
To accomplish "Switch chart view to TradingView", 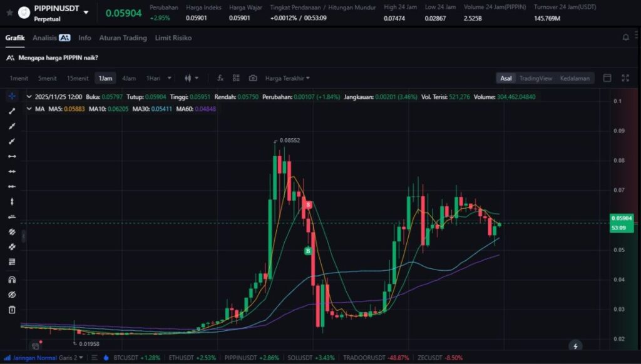I will click(535, 78).
